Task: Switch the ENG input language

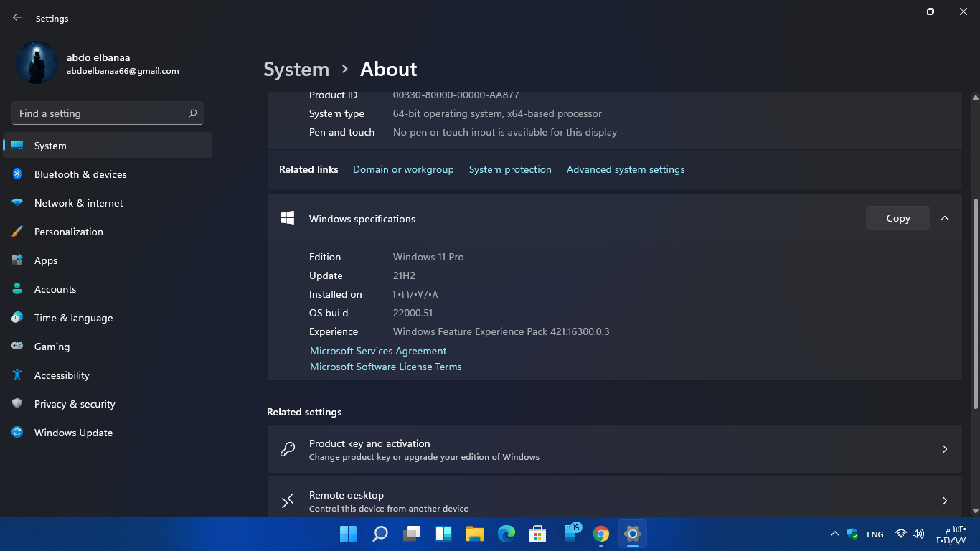Action: point(875,534)
